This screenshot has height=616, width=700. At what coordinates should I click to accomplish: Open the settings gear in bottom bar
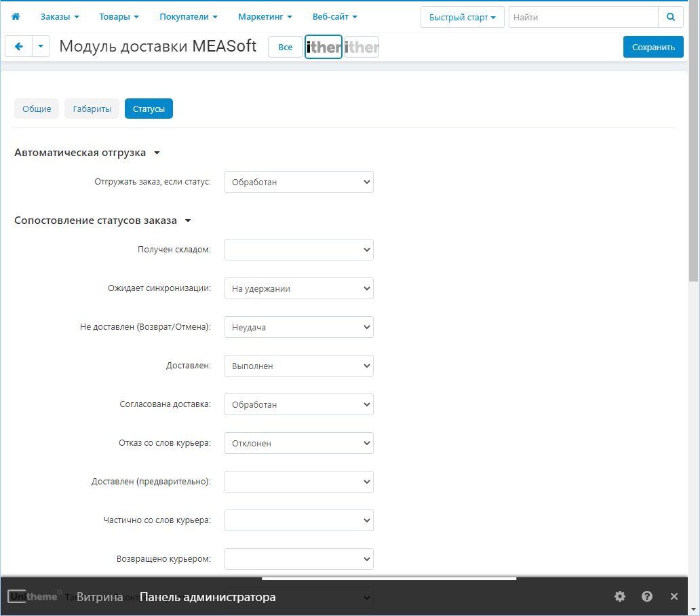coord(620,596)
